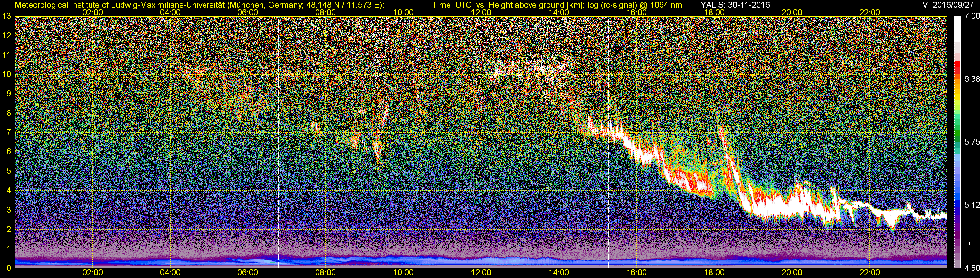Viewport: 980px width, 278px height.
Task: Click the 10 km height axis label
Action: coord(7,74)
